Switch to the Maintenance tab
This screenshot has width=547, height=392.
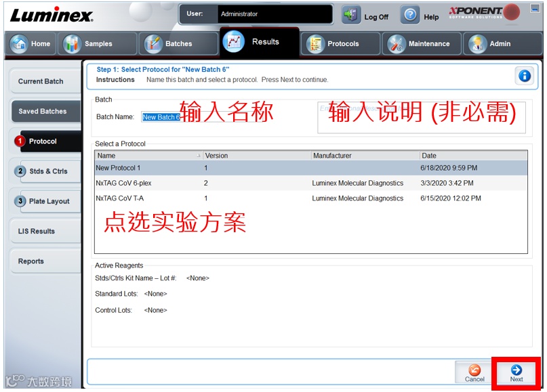tap(422, 43)
